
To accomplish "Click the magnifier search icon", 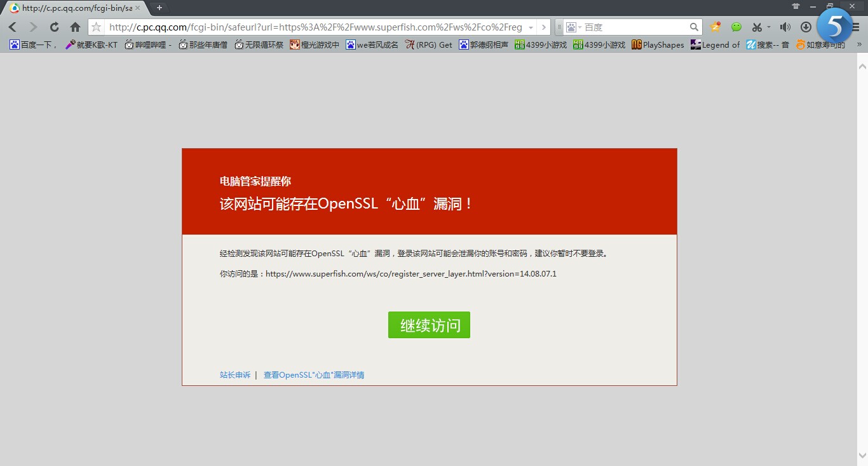I will coord(695,27).
